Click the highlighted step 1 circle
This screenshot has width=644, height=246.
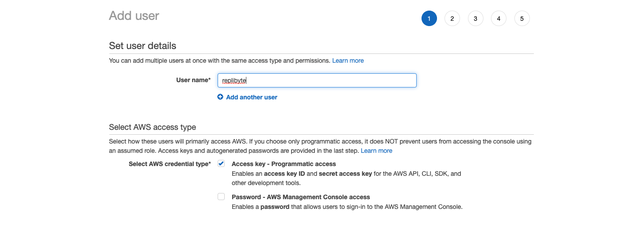(429, 19)
